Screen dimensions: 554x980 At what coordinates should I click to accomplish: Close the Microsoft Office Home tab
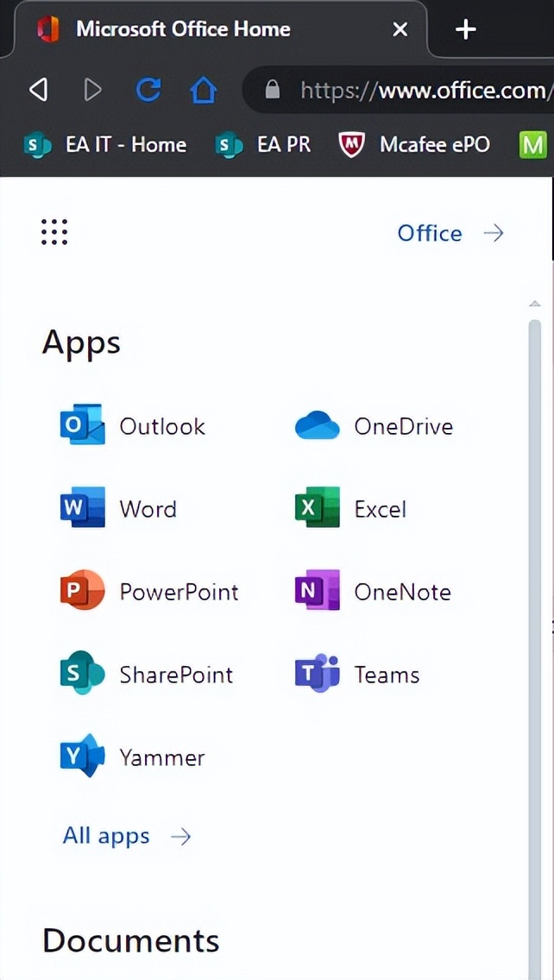[x=400, y=29]
